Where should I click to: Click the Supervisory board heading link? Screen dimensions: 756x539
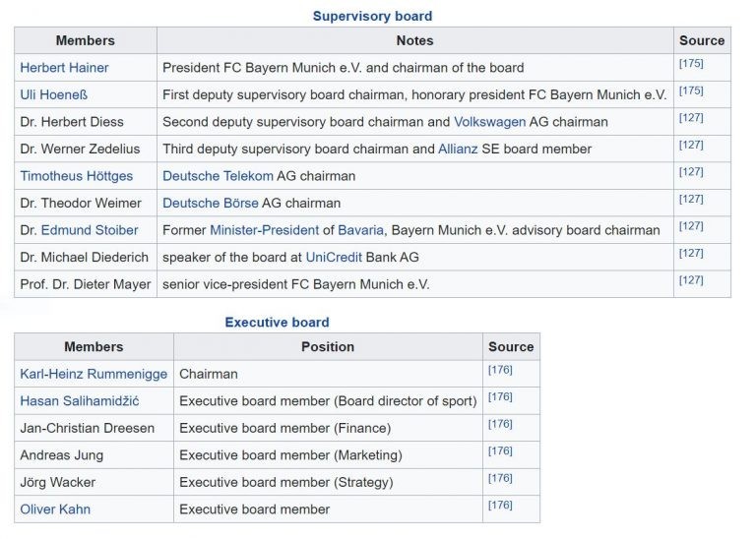pos(372,16)
